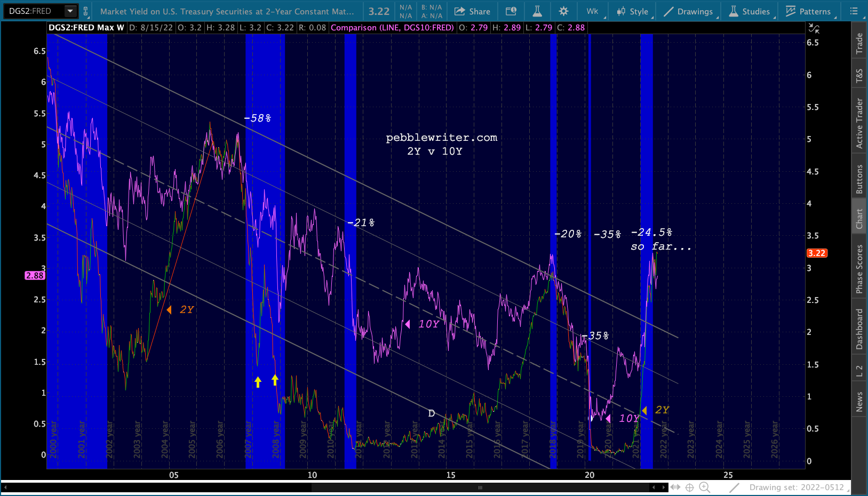
Task: Click the orange arrow beside 2004 2Y label
Action: click(x=169, y=310)
